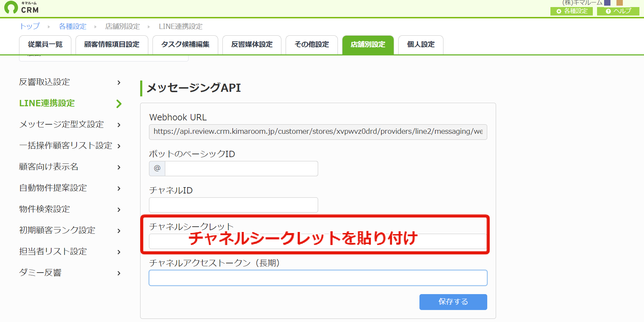This screenshot has width=644, height=322.
Task: Click the メッセージングAPI heading
Action: [x=193, y=88]
